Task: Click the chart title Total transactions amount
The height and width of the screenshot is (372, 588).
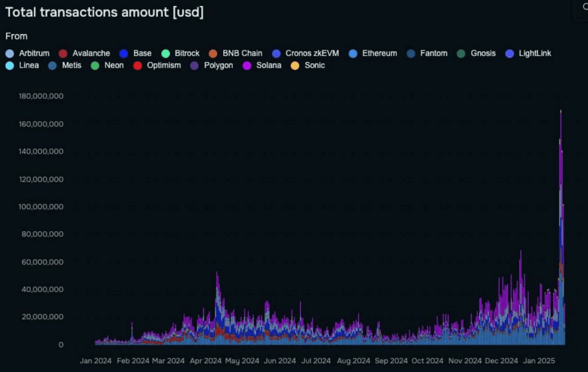Action: click(x=104, y=12)
